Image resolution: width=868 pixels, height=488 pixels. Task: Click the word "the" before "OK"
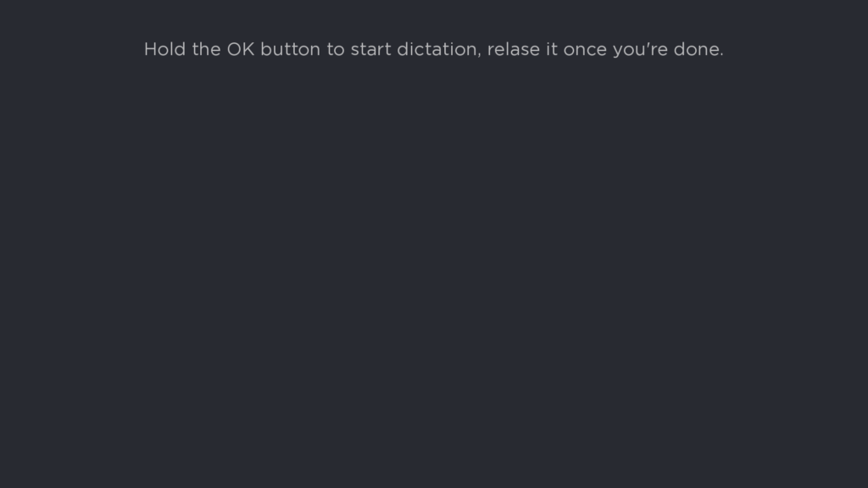(206, 49)
